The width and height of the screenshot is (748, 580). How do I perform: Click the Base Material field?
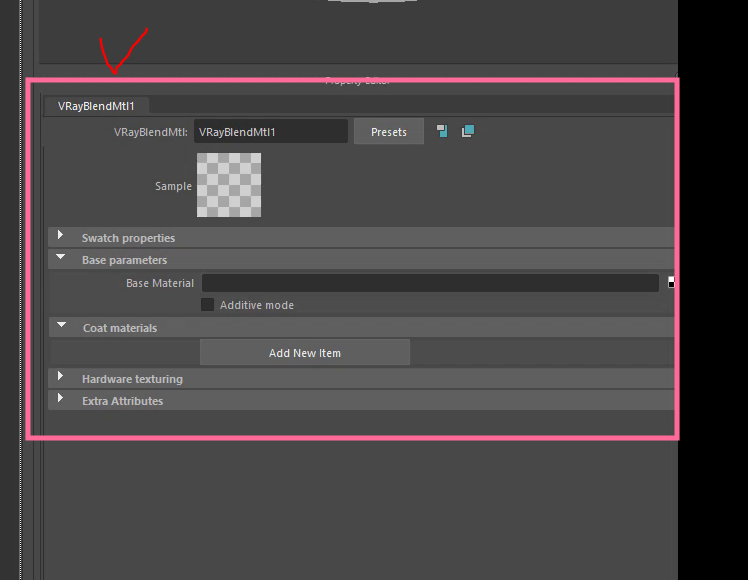(430, 283)
